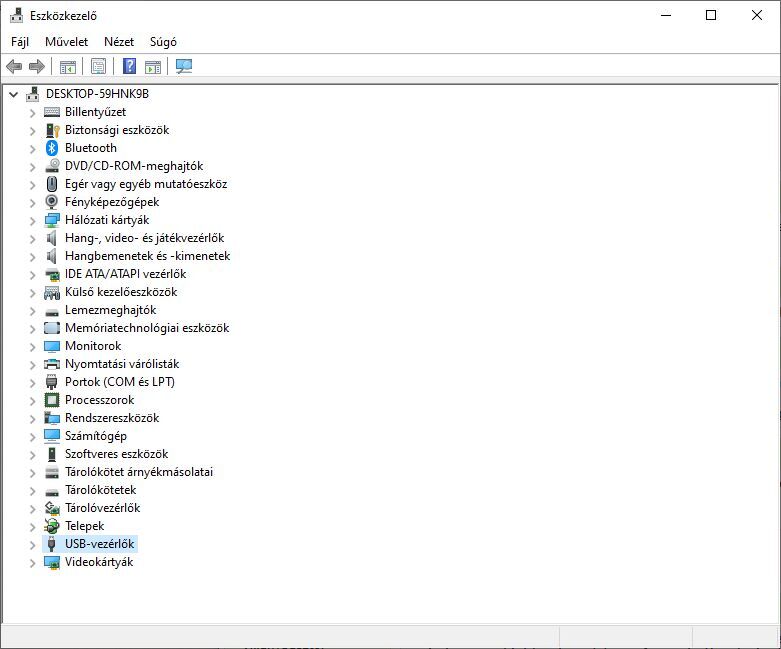Select Portok (COM és LPT) item

120,382
